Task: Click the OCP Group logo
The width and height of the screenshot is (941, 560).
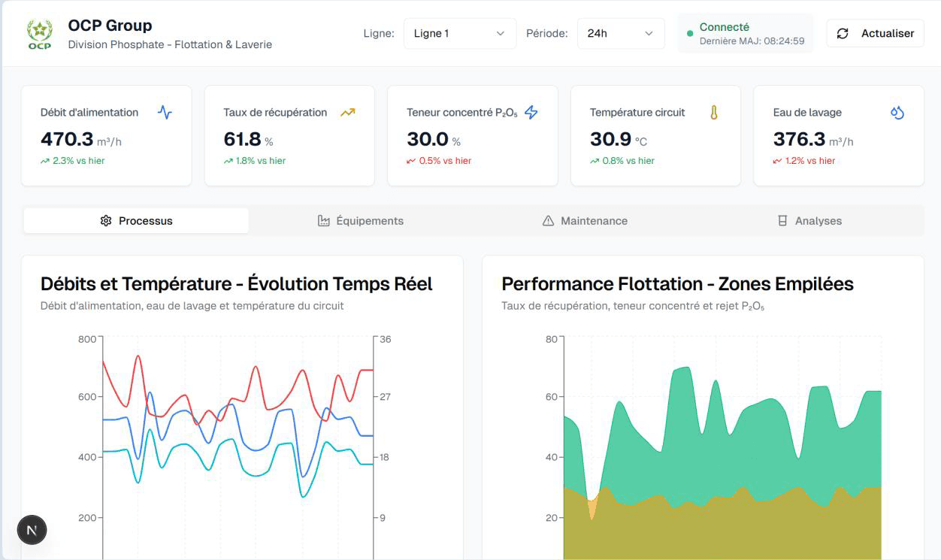Action: click(x=40, y=35)
